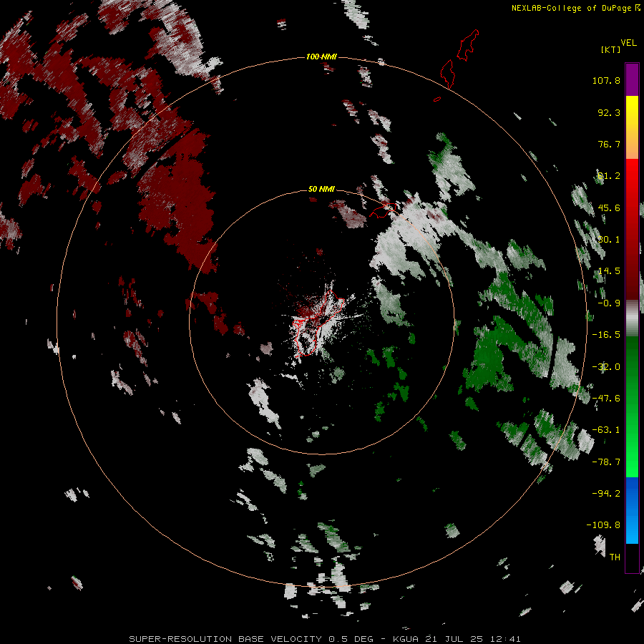This screenshot has width=644, height=644.
Task: Click the -109.8 value on the velocity scale
Action: [603, 525]
